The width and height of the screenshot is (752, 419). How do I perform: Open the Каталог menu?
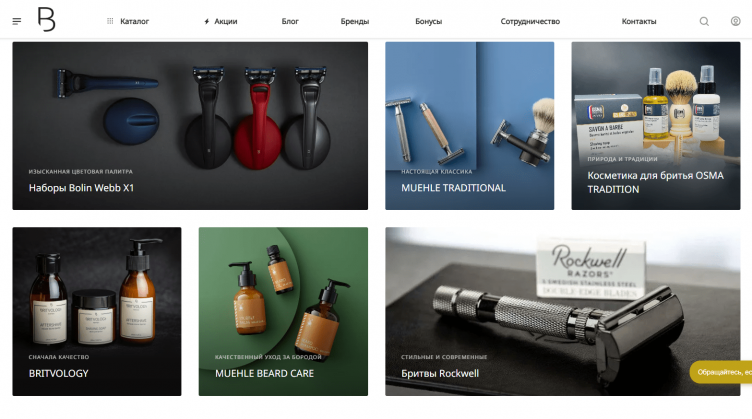(x=134, y=21)
